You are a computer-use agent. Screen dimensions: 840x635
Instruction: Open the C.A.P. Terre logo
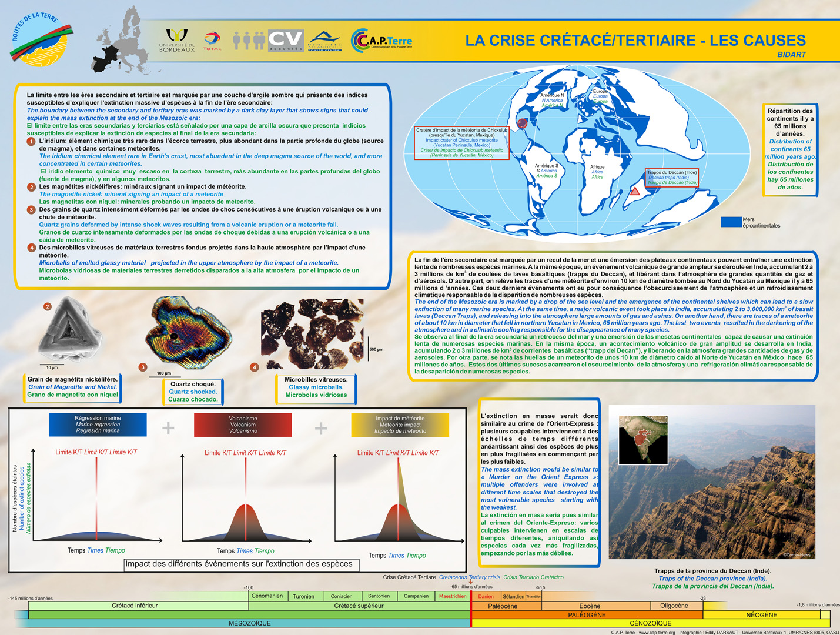(x=381, y=40)
